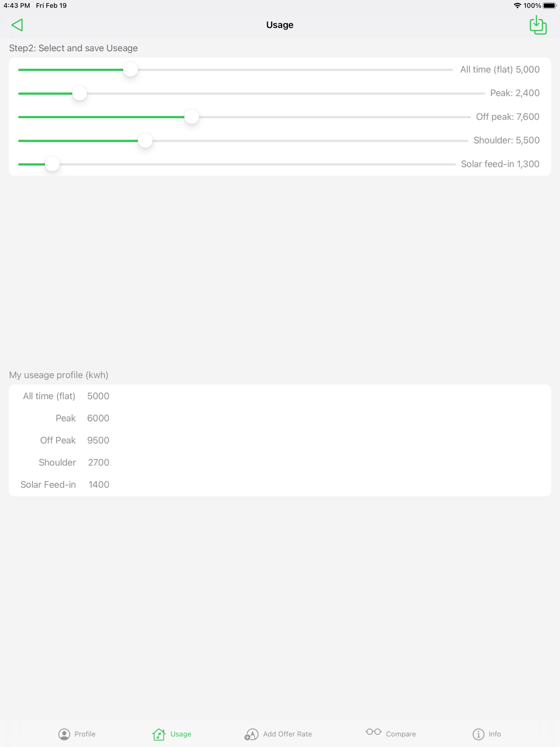
Task: Tap the Compare glasses icon
Action: click(374, 732)
